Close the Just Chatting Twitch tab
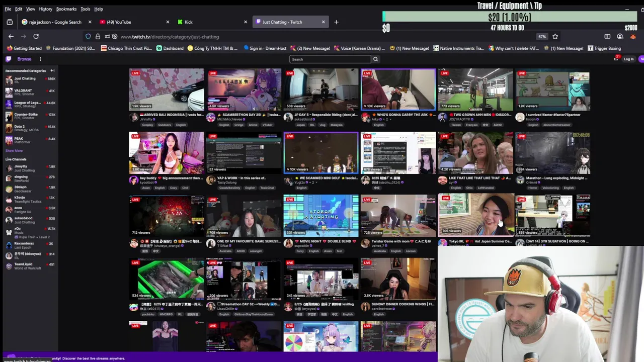Viewport: 644px width, 362px height. click(x=323, y=22)
